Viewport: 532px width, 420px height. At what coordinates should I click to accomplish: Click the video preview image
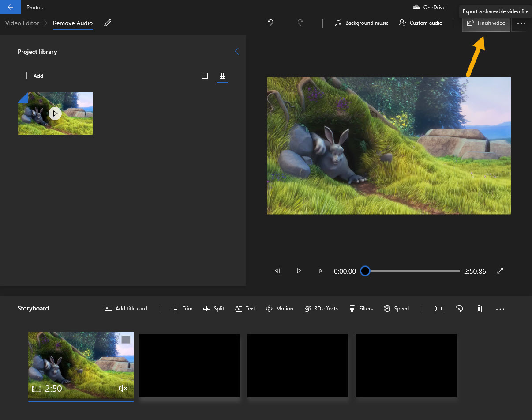point(389,146)
